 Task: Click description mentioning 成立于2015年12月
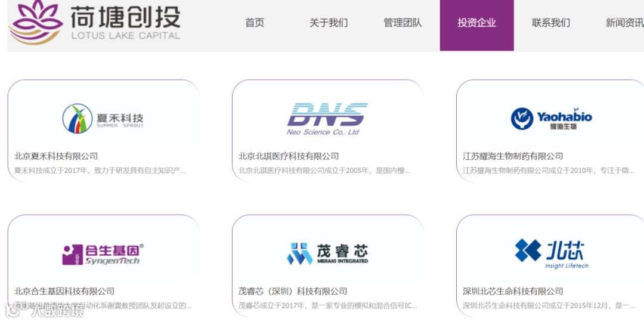(549, 306)
